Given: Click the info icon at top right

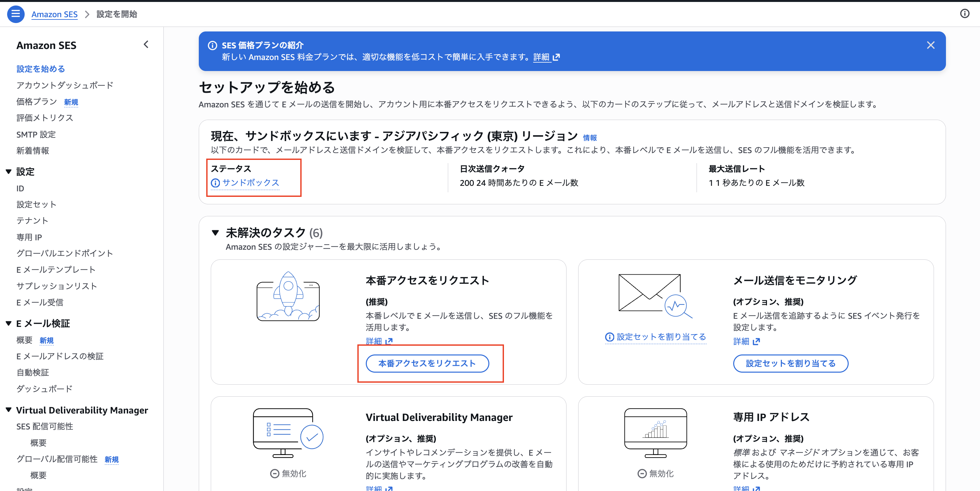Looking at the screenshot, I should 964,14.
